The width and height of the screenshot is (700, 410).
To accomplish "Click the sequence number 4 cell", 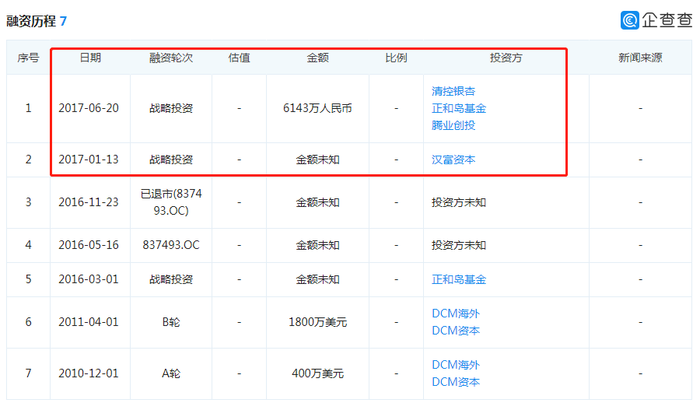I will pyautogui.click(x=28, y=245).
